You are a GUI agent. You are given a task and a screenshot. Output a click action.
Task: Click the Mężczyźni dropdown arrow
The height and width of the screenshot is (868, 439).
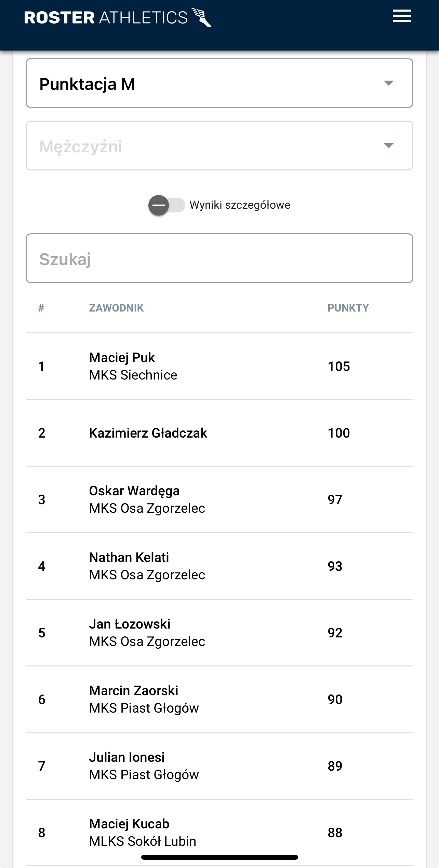pos(388,146)
